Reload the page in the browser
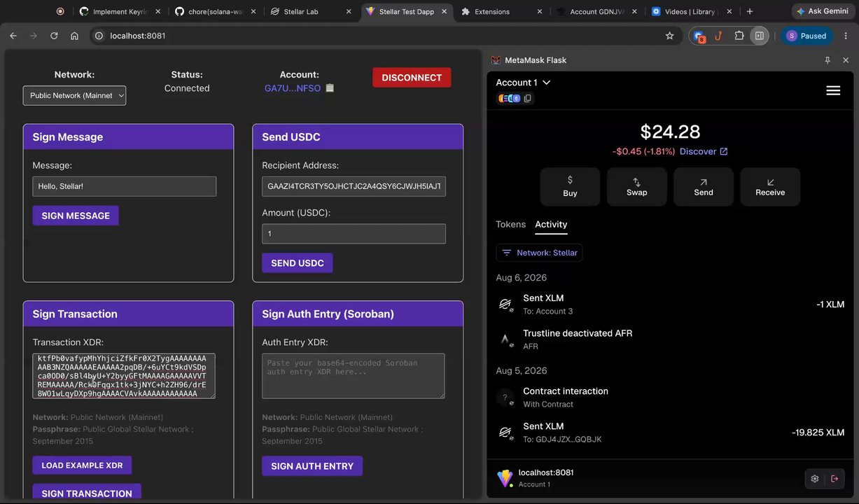 click(x=54, y=36)
